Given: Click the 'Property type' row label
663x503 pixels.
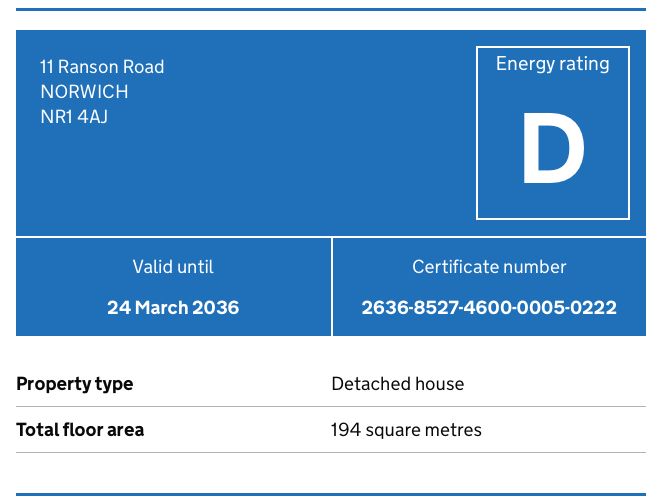Looking at the screenshot, I should 74,384.
